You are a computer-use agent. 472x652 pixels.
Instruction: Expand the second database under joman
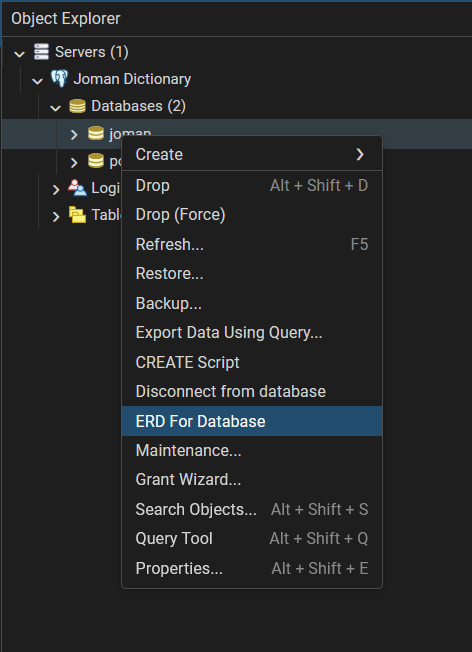[74, 162]
